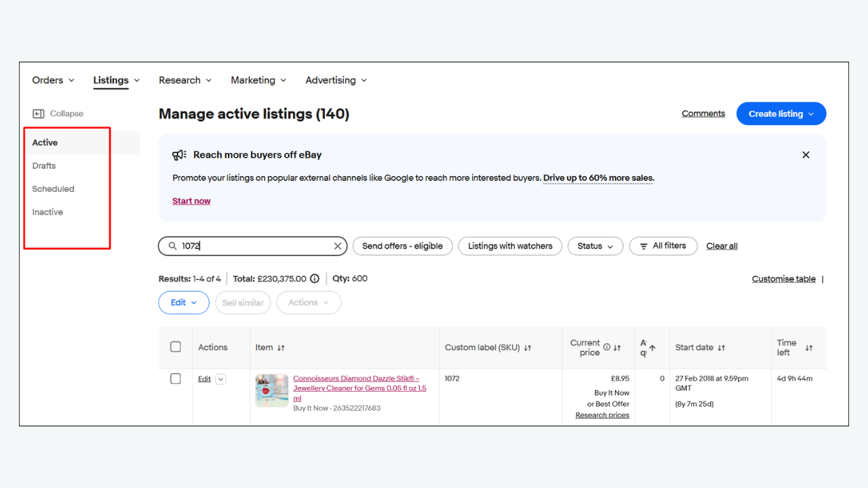Select the Drafts listings tab
This screenshot has height=488, width=868.
point(44,166)
